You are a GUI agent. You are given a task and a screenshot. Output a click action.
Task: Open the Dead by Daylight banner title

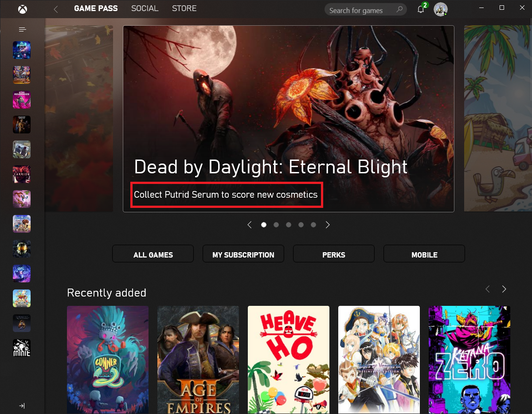point(270,167)
